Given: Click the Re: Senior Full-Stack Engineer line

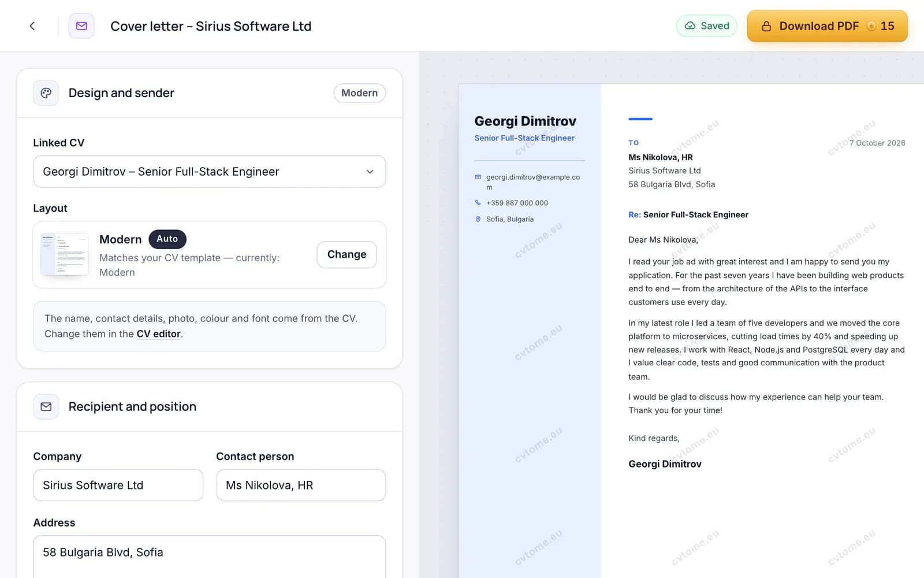Looking at the screenshot, I should tap(688, 214).
